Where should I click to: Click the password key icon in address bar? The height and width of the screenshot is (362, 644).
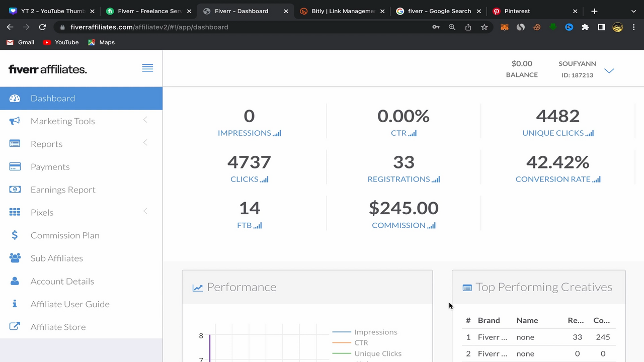pos(436,27)
